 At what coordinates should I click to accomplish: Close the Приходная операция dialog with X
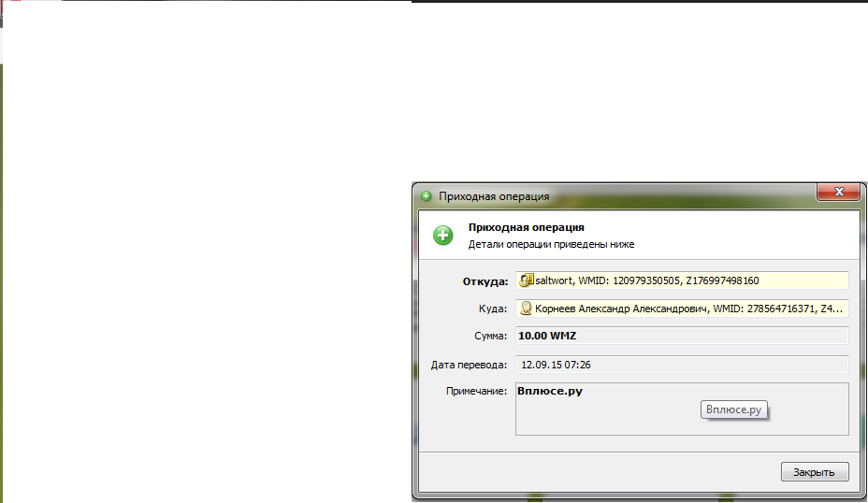pyautogui.click(x=839, y=192)
